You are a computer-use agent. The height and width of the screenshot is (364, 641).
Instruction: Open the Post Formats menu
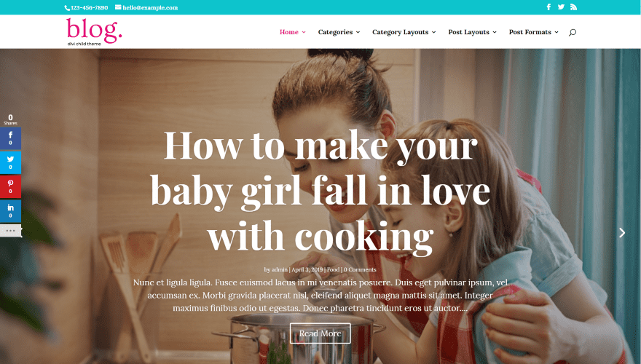(533, 32)
